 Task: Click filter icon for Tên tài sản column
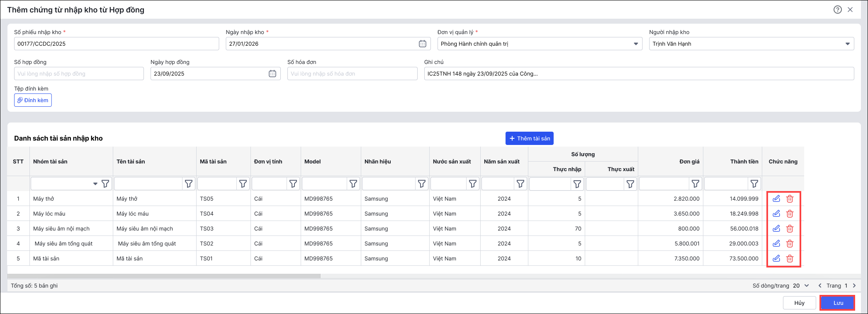tap(189, 184)
